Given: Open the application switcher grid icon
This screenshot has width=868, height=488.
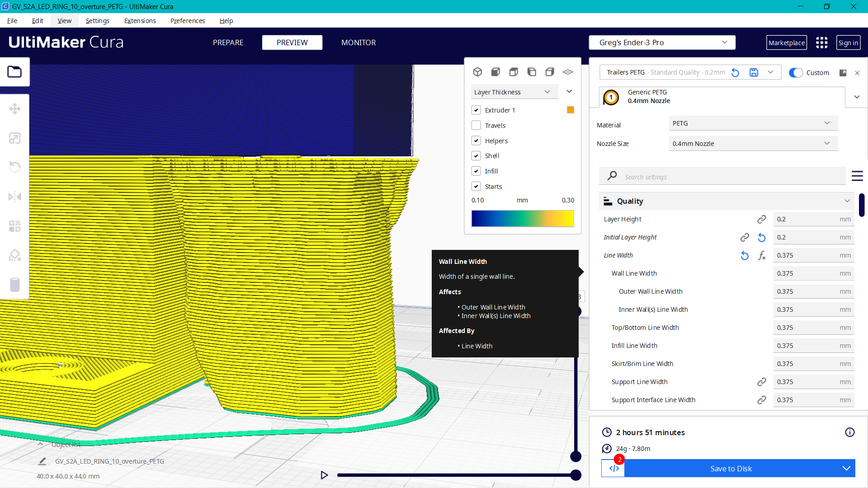Looking at the screenshot, I should tap(821, 42).
